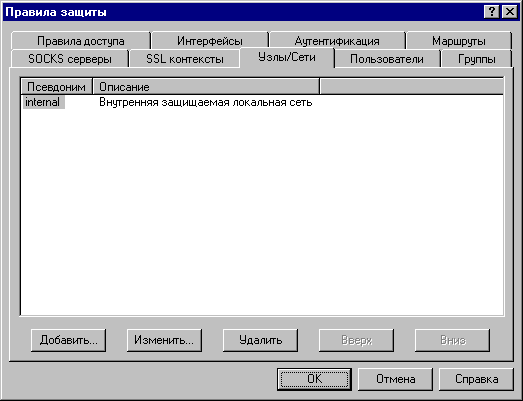Click the question mark help icon
The height and width of the screenshot is (401, 523).
491,12
